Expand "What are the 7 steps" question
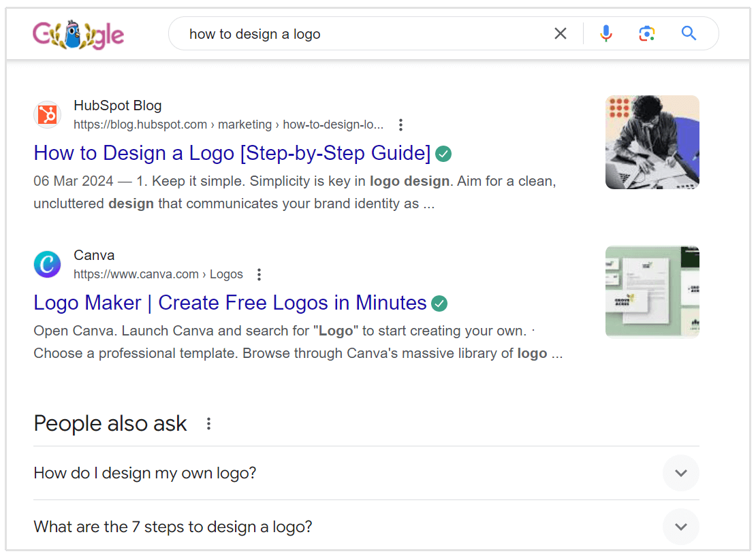756x558 pixels. point(680,527)
